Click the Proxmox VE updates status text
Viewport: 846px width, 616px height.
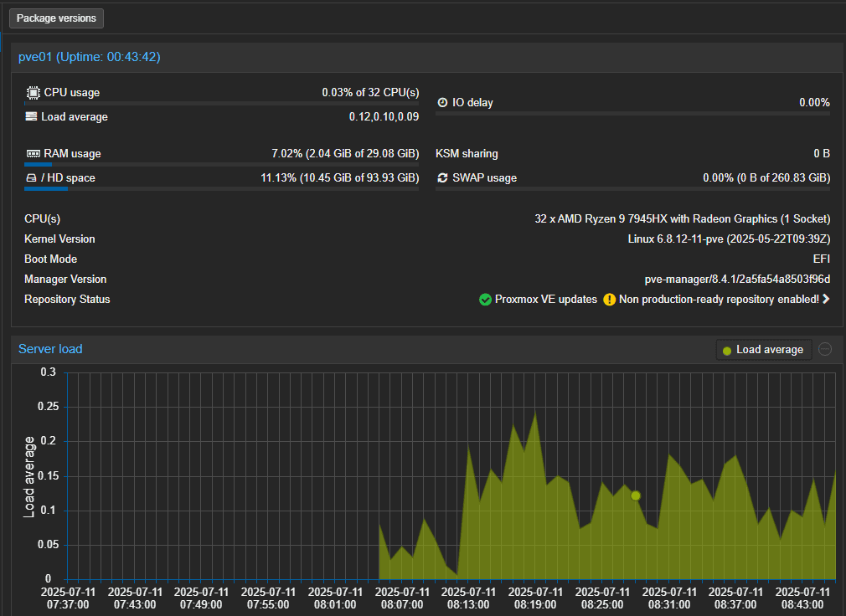tap(546, 300)
